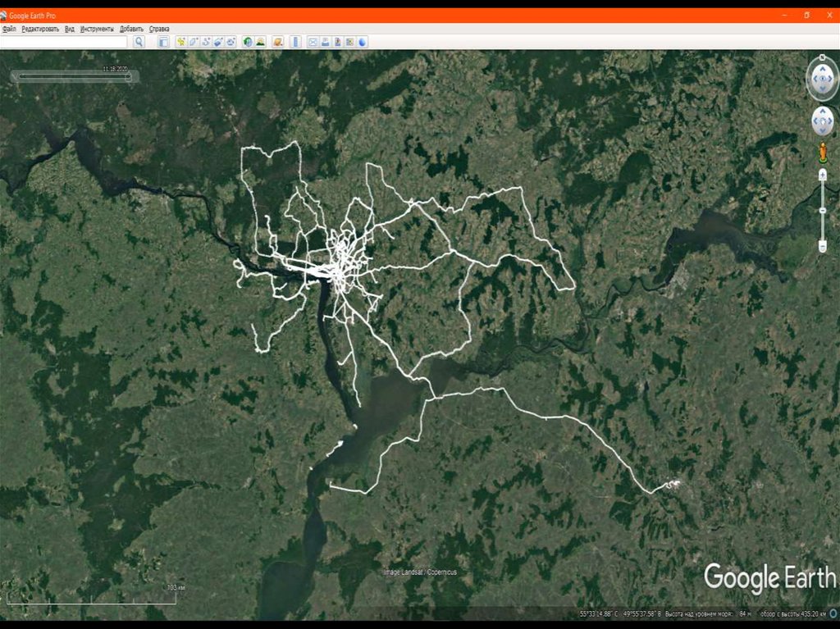Click the time slider left end icon

(x=15, y=76)
